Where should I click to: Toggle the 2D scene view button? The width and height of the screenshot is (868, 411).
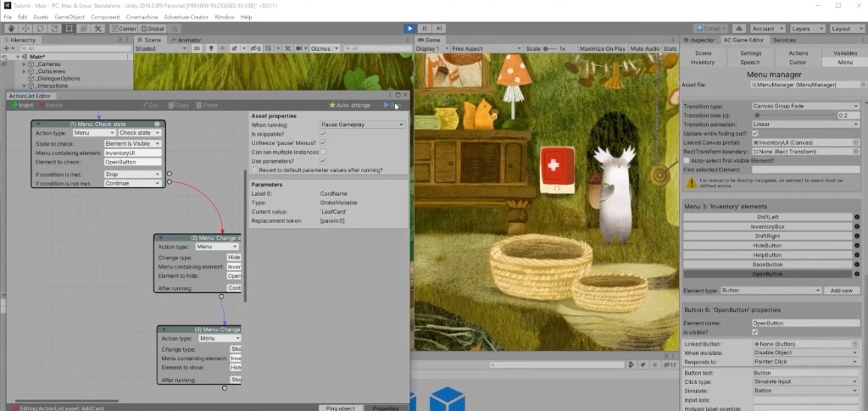coord(197,48)
